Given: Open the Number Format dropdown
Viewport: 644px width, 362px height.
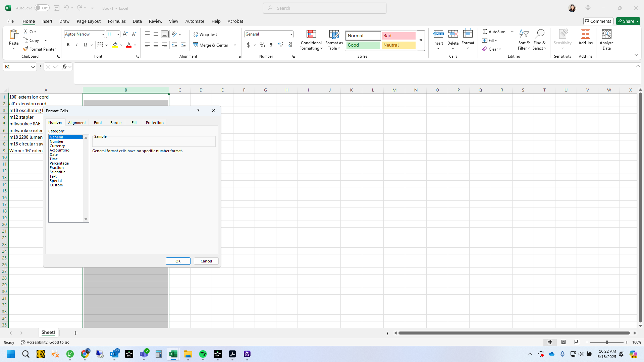Looking at the screenshot, I should [x=291, y=34].
